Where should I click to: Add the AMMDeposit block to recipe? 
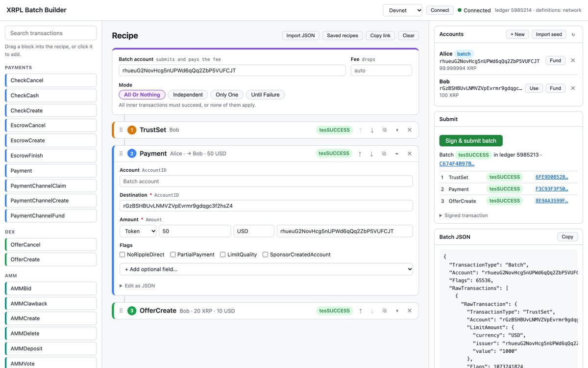tap(50, 348)
